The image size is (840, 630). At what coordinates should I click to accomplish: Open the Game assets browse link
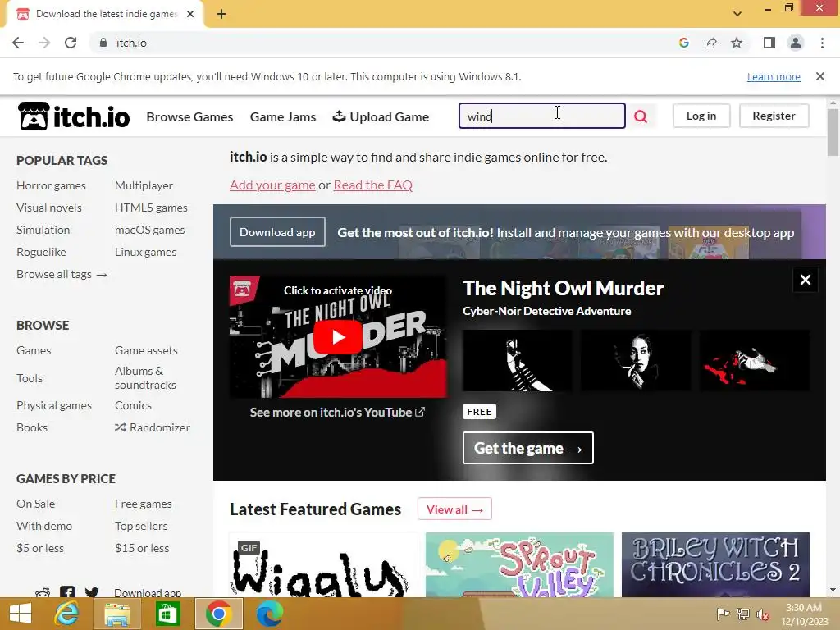146,350
